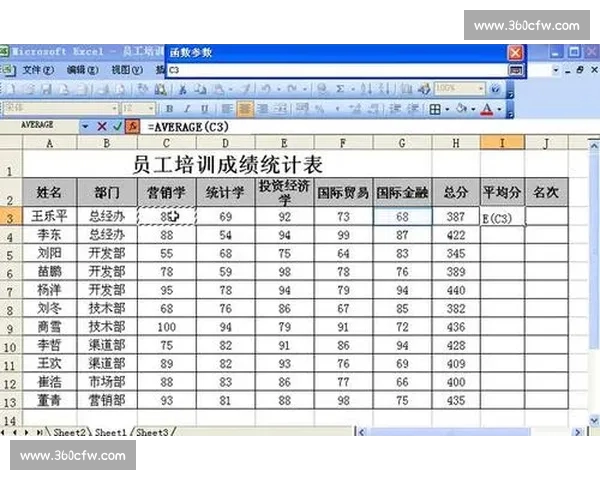Toggle Bold formatting
This screenshot has width=600, height=480.
pos(169,109)
